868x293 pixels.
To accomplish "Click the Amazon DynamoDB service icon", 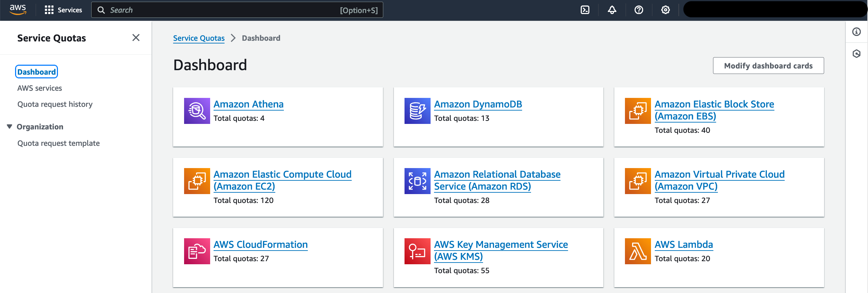I will [417, 111].
